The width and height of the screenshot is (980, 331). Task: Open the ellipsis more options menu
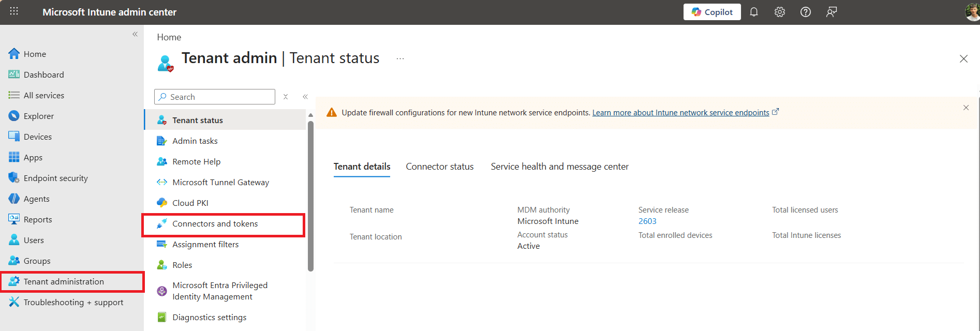[x=400, y=59]
